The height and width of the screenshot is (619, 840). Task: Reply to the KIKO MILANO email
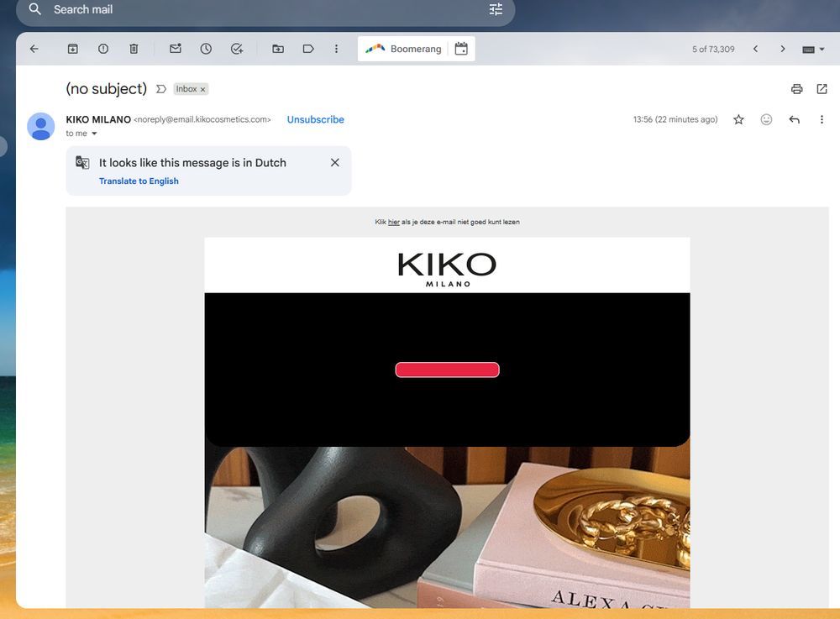(795, 119)
